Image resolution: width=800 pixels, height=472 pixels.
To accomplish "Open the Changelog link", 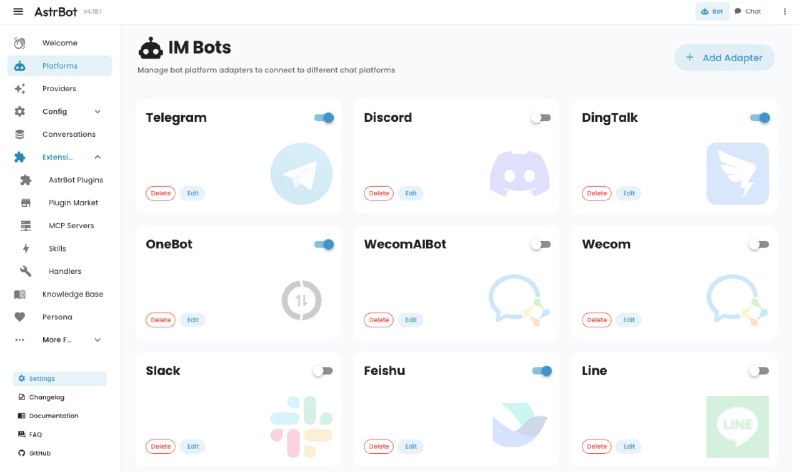I will (x=59, y=397).
